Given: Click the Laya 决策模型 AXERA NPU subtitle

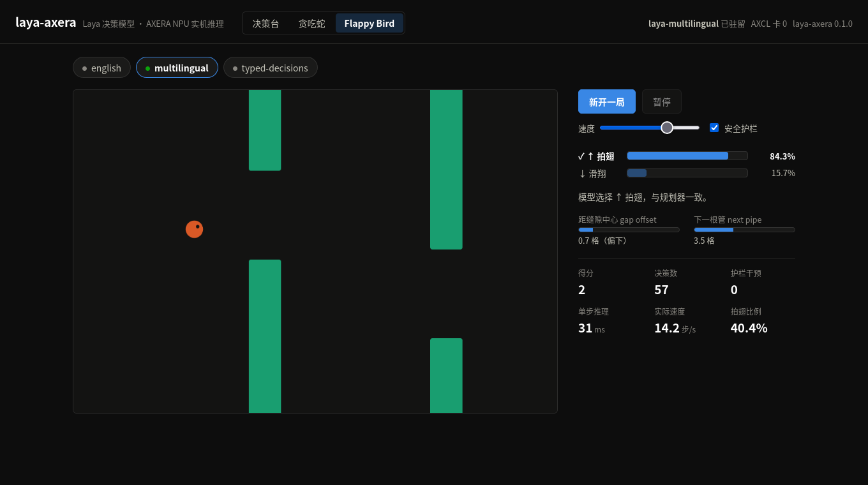Looking at the screenshot, I should click(x=153, y=24).
